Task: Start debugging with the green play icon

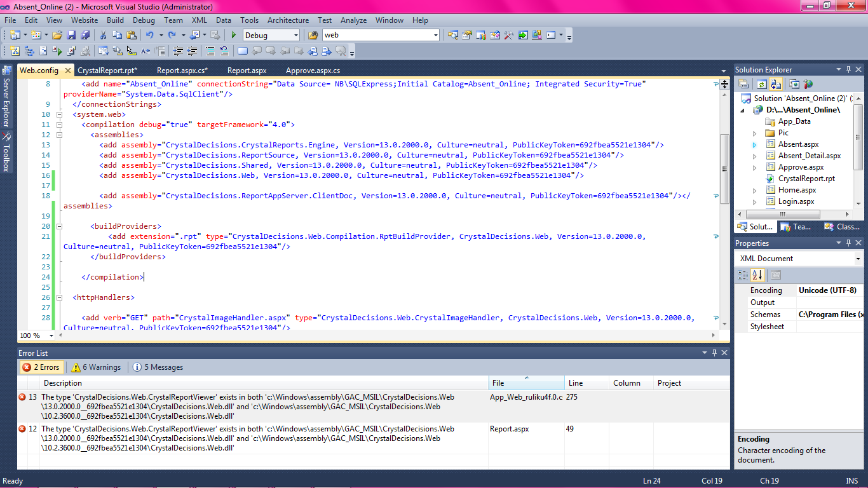Action: (x=234, y=36)
